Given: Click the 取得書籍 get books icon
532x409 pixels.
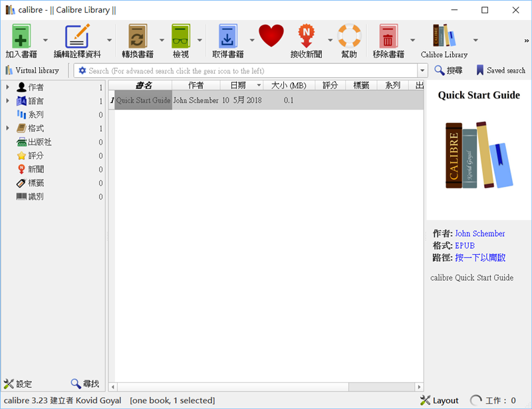Looking at the screenshot, I should [227, 37].
